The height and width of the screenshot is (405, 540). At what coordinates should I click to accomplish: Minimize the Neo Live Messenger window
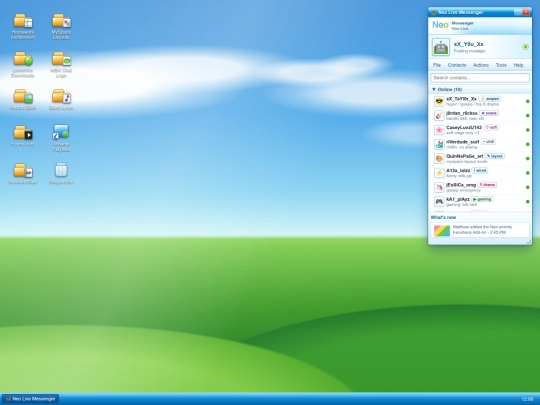(518, 12)
